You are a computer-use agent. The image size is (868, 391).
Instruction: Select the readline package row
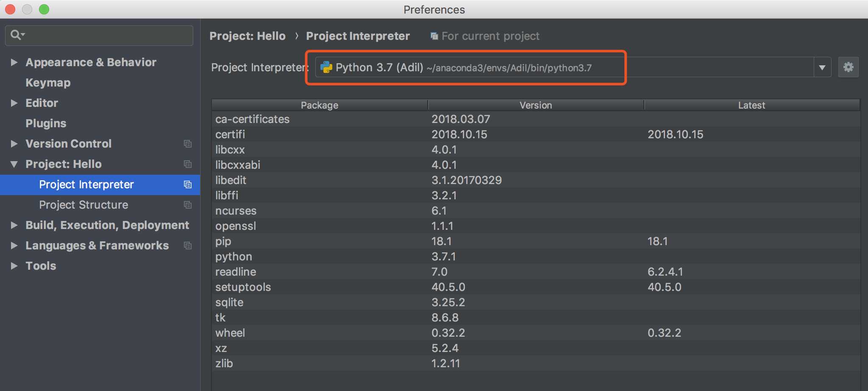236,272
